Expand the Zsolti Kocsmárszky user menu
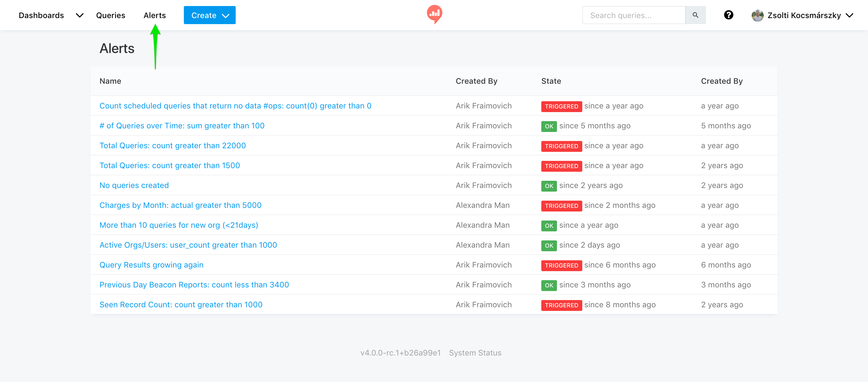 (x=802, y=15)
